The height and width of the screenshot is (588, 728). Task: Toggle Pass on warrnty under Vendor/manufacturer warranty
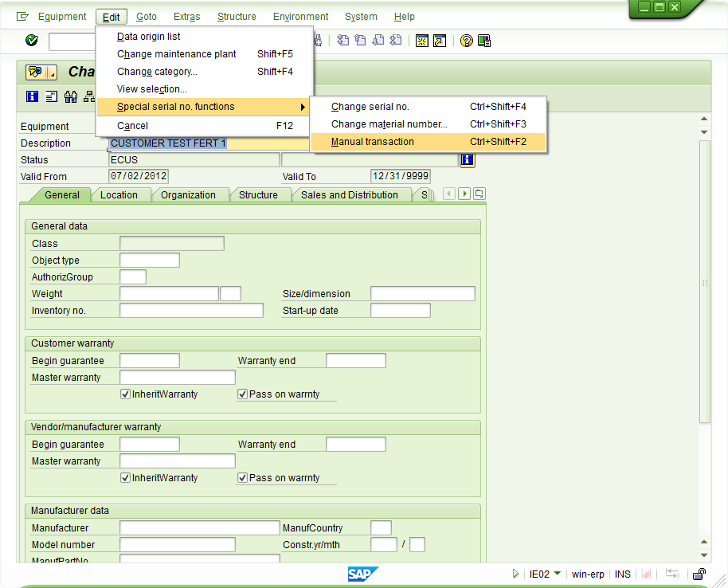[242, 478]
